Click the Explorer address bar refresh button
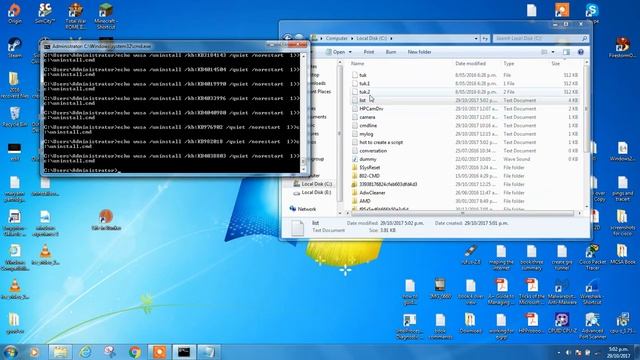This screenshot has height=360, width=640. (x=485, y=38)
